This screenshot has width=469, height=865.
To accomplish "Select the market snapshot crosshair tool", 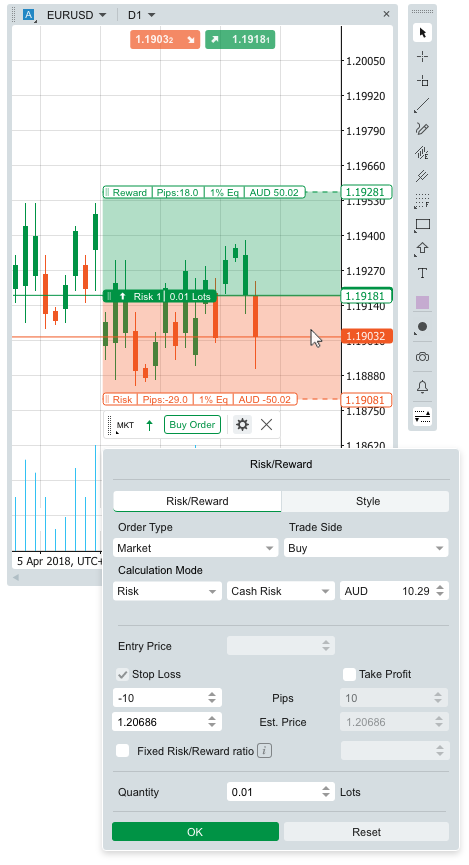I will (422, 81).
